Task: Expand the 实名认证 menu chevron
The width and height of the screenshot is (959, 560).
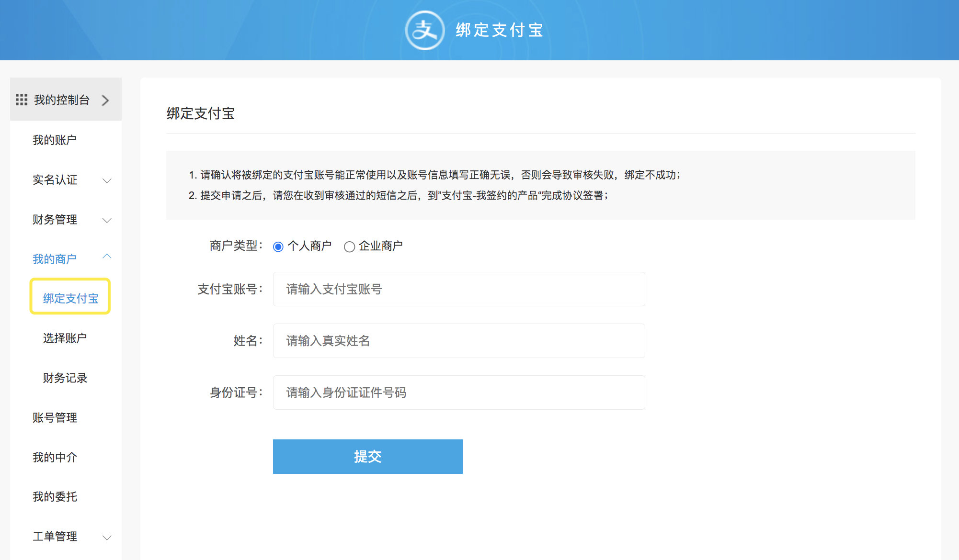Action: tap(107, 180)
